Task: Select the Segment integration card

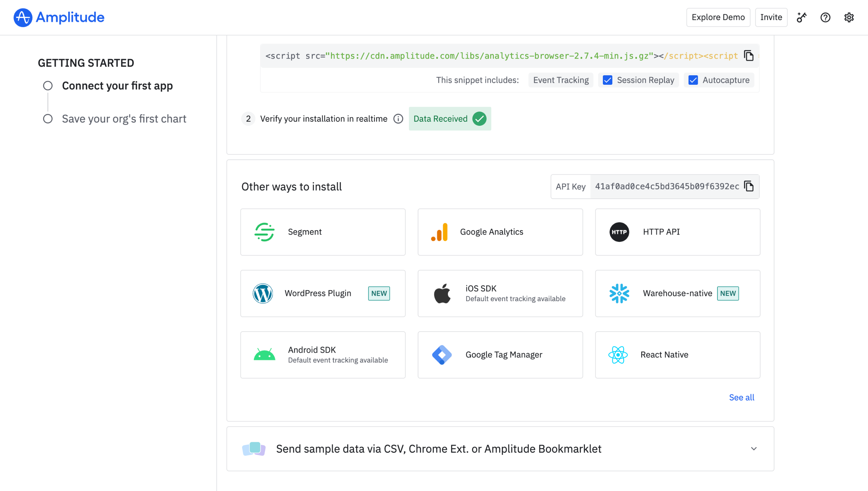Action: 323,232
